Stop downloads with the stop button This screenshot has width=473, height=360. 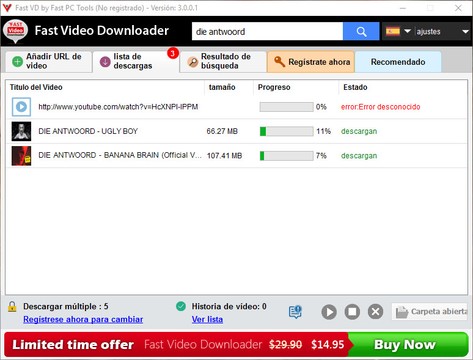[352, 312]
